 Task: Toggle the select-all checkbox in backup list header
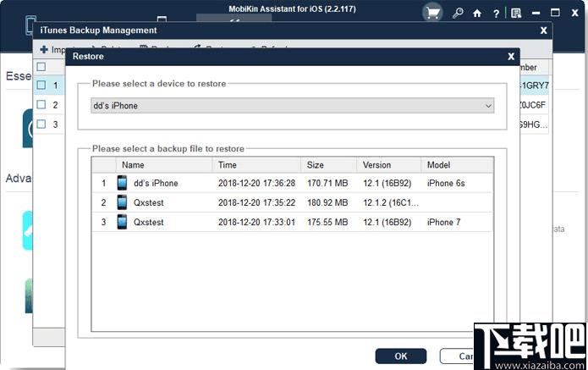[41, 67]
